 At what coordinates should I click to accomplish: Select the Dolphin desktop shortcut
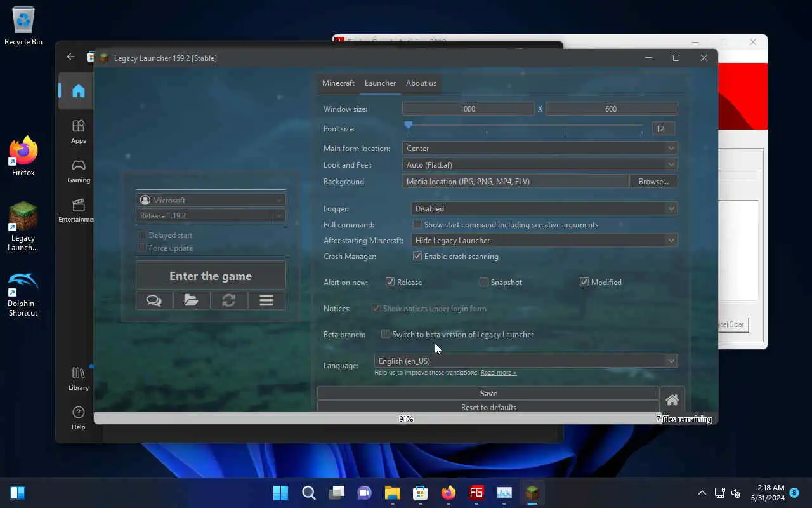[x=23, y=294]
